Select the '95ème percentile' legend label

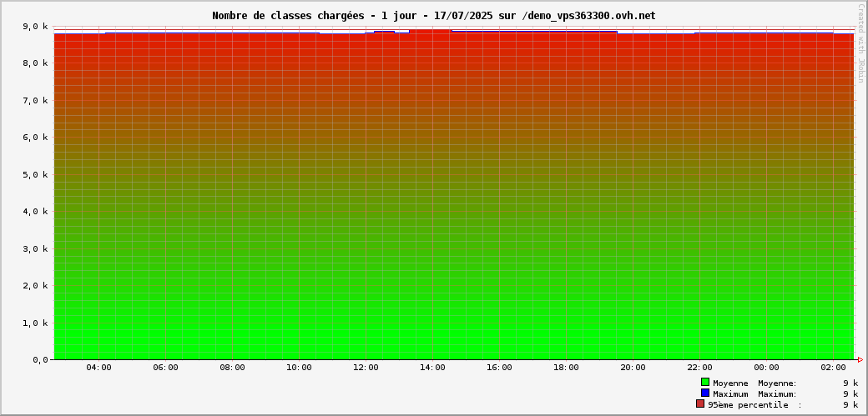(748, 405)
